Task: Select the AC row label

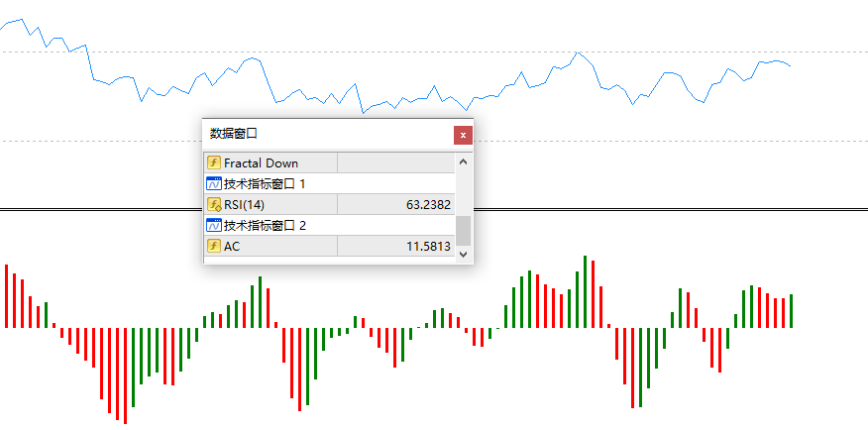Action: pos(232,246)
